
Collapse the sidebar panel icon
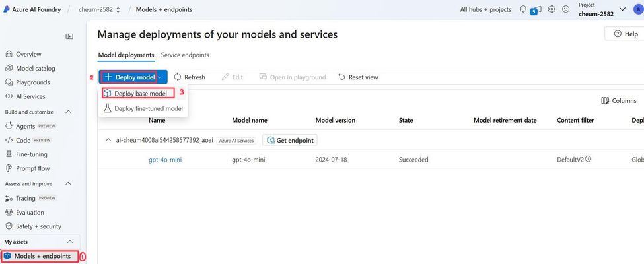tap(69, 36)
